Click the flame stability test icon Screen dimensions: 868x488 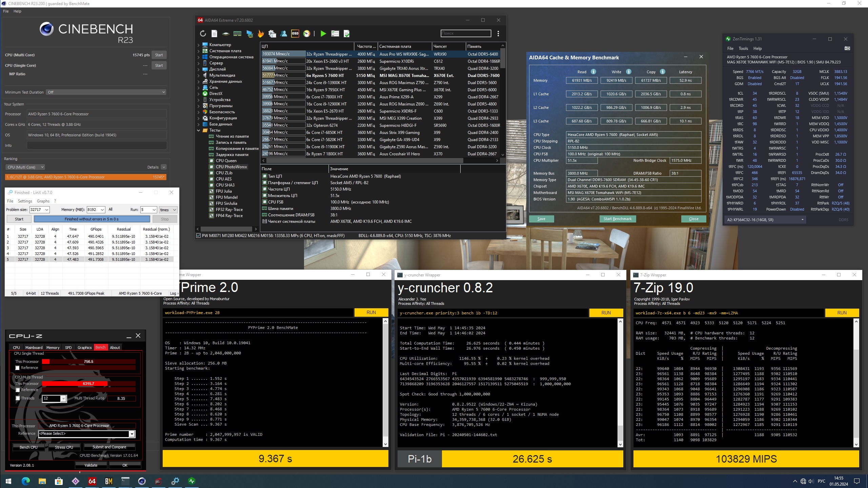tap(260, 34)
